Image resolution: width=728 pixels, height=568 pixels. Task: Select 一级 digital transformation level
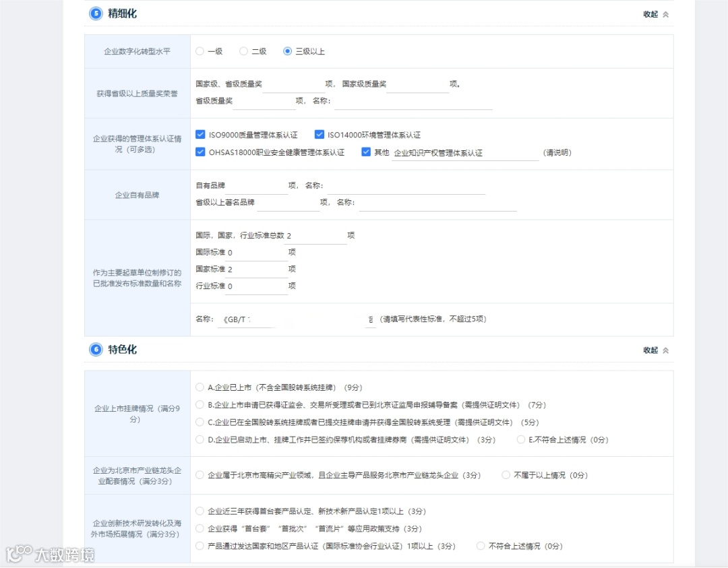point(200,51)
